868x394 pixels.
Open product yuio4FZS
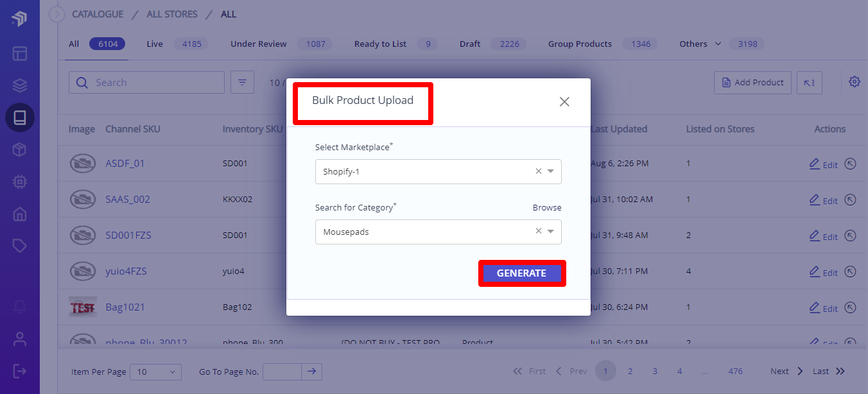point(126,271)
